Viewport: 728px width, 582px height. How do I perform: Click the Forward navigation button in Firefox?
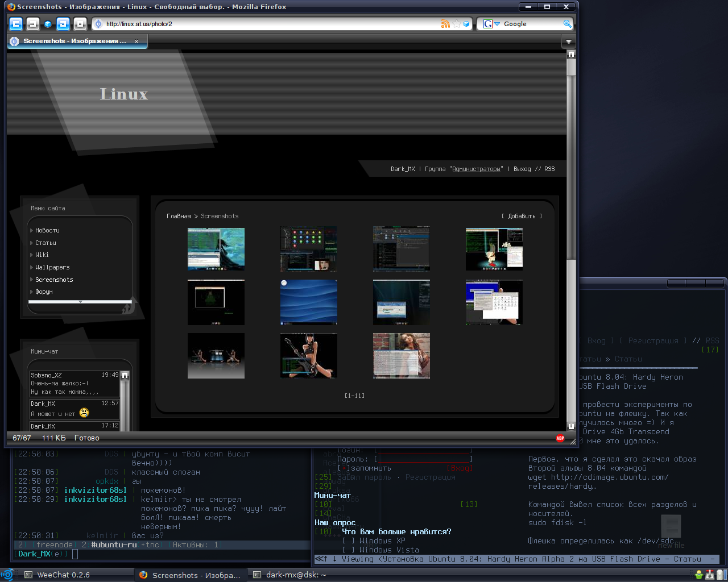(33, 24)
